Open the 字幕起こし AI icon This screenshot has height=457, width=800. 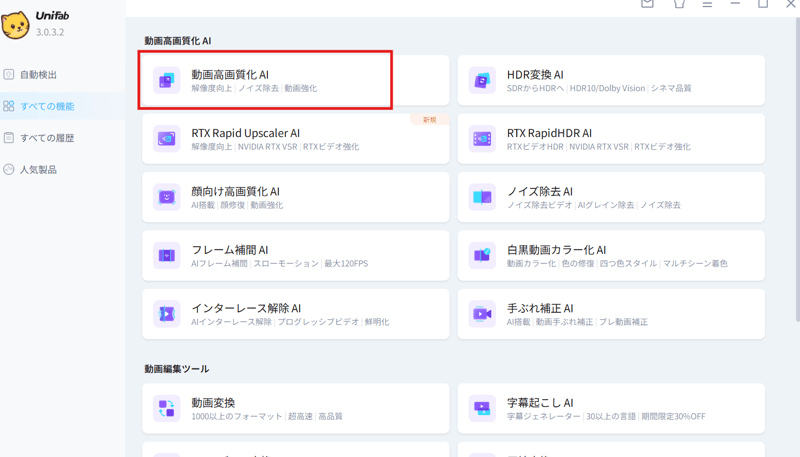click(x=482, y=408)
